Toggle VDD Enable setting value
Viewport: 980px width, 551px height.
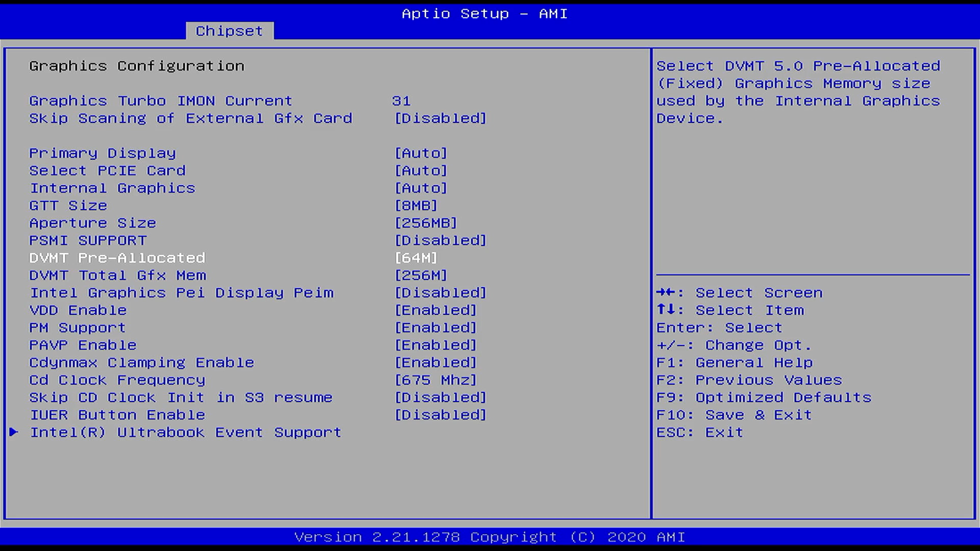(x=435, y=310)
